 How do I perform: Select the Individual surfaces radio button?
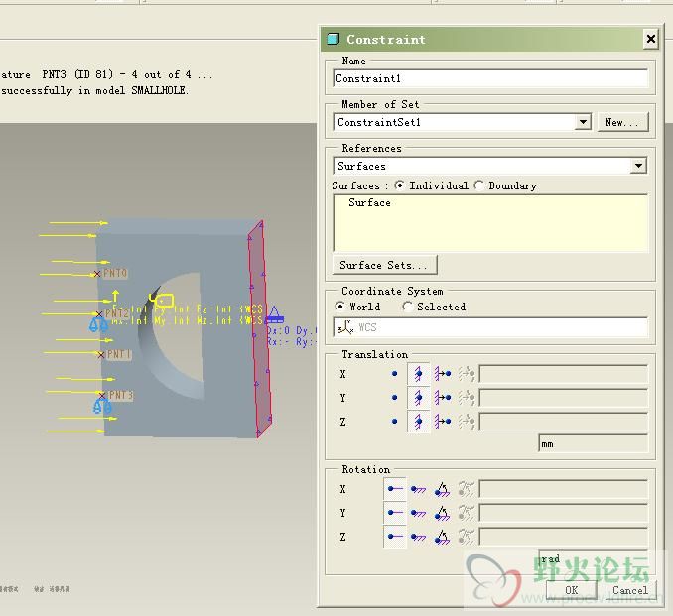399,185
